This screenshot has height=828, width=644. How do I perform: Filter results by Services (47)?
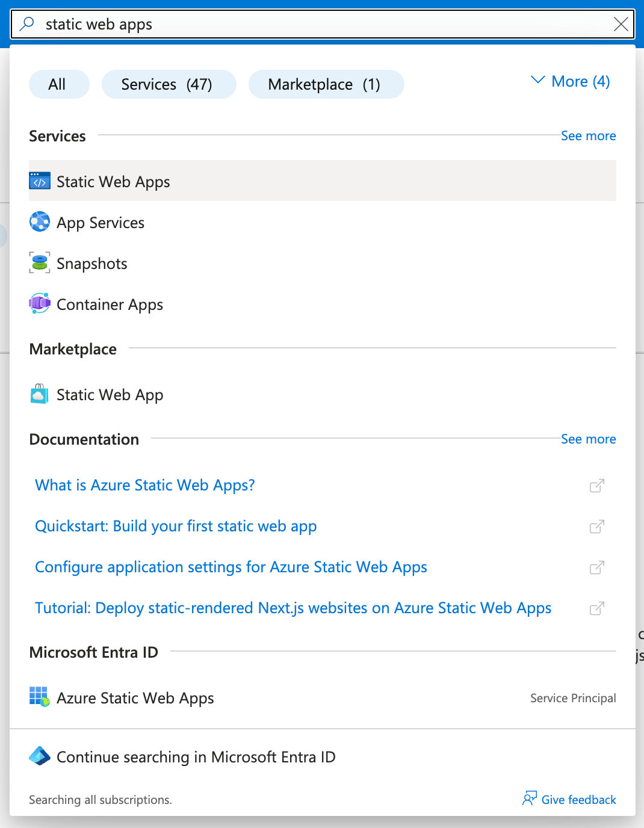169,84
